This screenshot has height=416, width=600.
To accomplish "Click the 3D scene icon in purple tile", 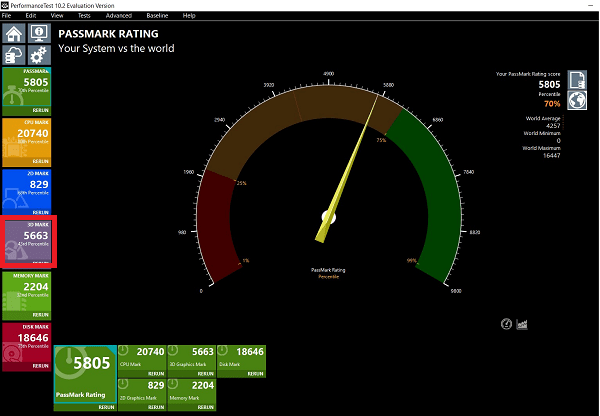I will click(x=15, y=250).
